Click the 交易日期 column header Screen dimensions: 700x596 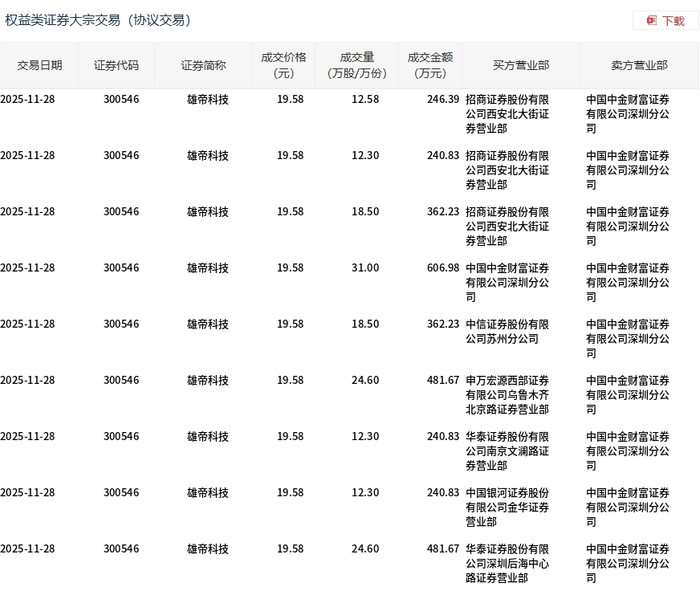(x=39, y=66)
